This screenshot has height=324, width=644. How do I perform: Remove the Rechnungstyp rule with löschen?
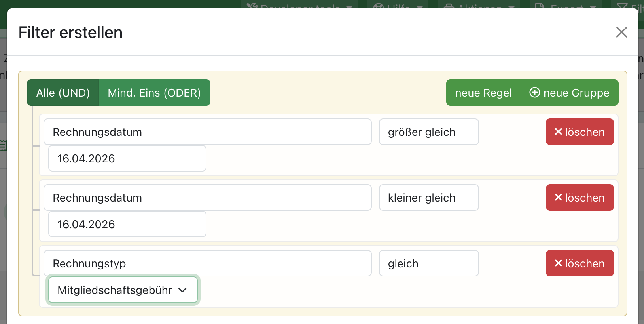pos(580,263)
